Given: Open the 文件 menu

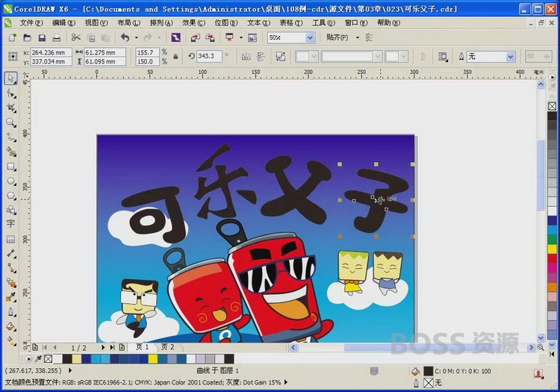Looking at the screenshot, I should click(31, 23).
